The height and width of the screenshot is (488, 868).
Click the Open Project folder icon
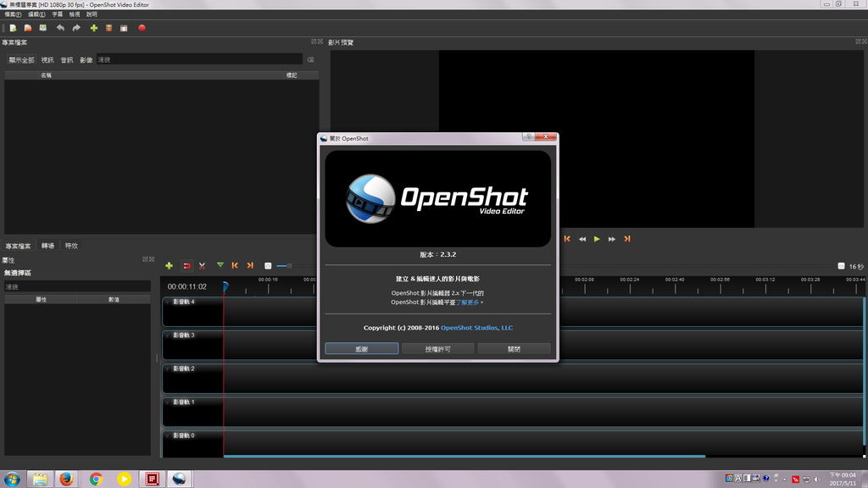click(27, 28)
